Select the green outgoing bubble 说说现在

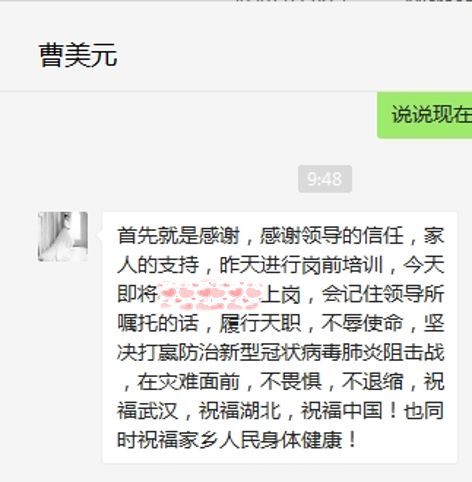[424, 115]
